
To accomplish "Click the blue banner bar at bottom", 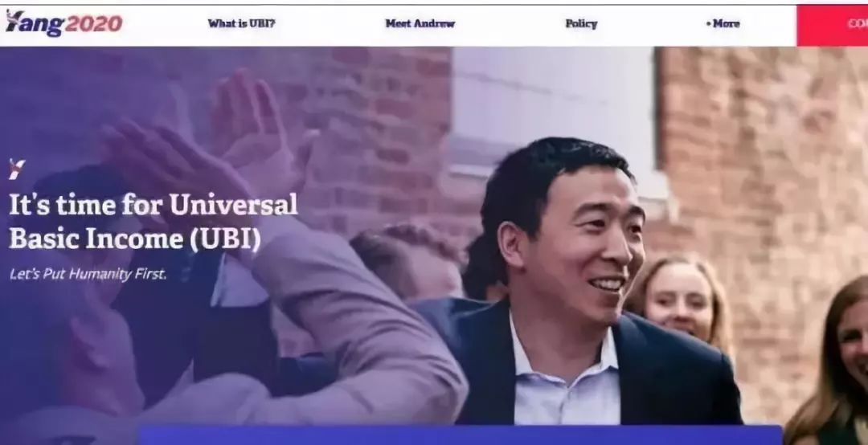I will pyautogui.click(x=461, y=435).
